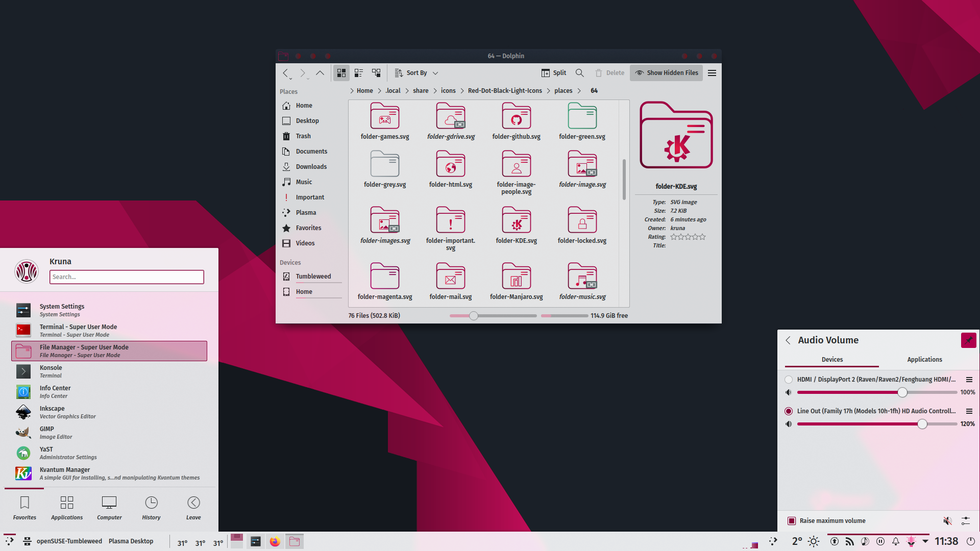Open notifications bell in system tray
980x551 pixels.
896,541
